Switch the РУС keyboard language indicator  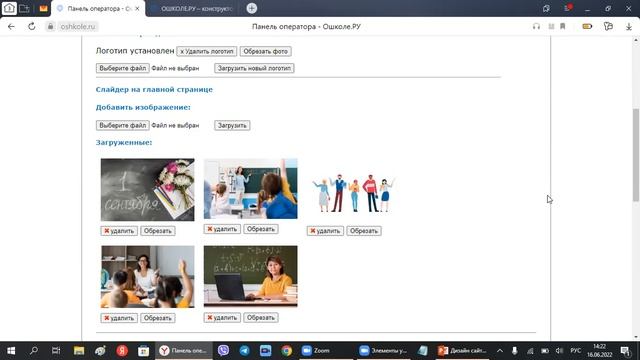click(576, 351)
